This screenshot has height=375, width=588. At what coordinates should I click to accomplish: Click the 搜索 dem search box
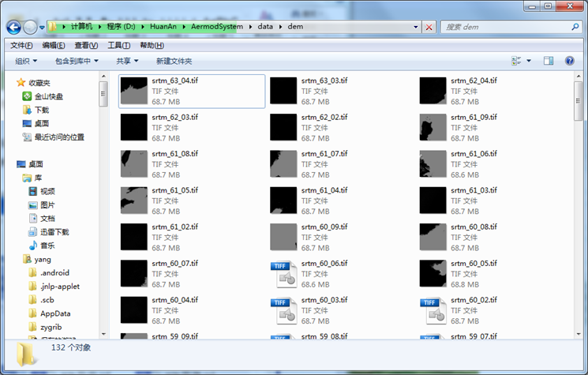tap(505, 27)
